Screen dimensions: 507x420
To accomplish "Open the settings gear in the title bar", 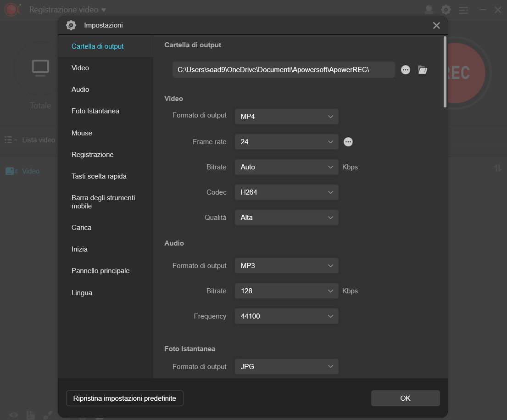I will (446, 9).
